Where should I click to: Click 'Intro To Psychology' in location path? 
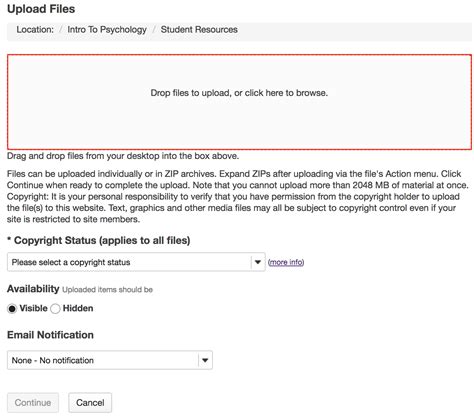pyautogui.click(x=107, y=30)
